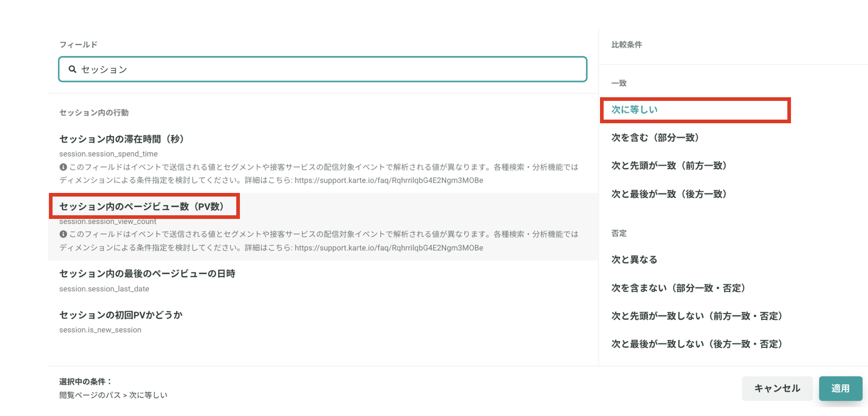This screenshot has height=416, width=868.
Task: Click session.session_last_date text
Action: click(104, 289)
